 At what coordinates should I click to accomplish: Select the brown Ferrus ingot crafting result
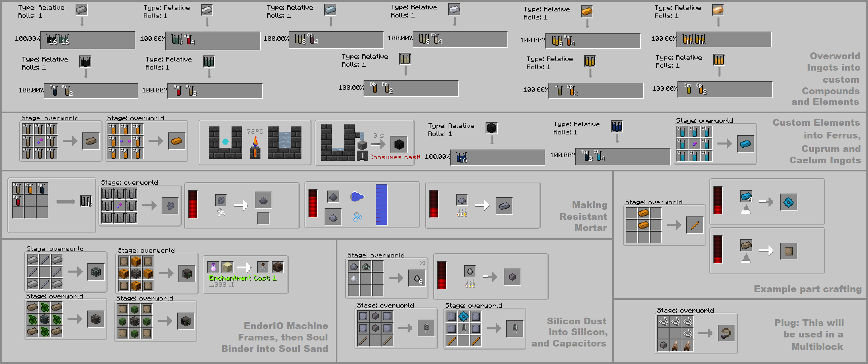click(x=91, y=141)
